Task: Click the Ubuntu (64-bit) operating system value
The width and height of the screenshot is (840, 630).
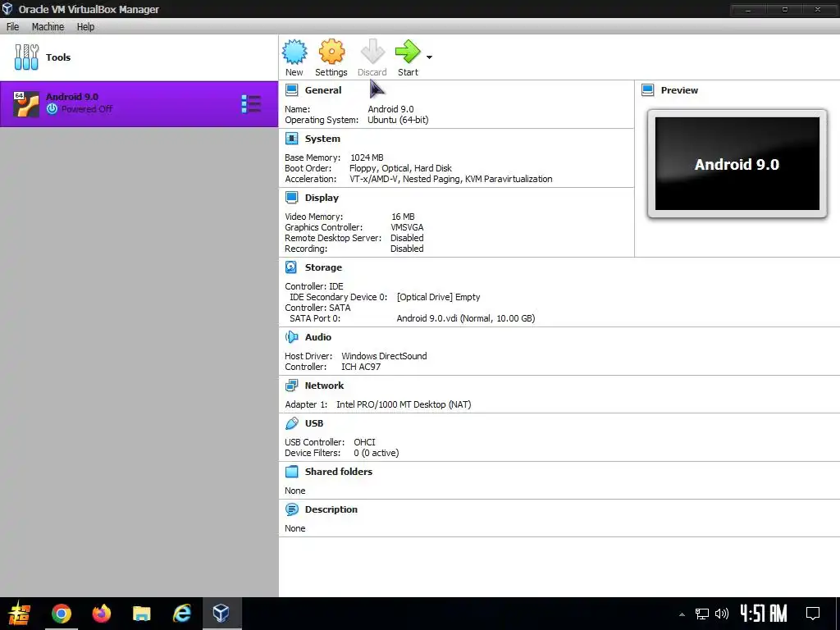Action: (398, 120)
